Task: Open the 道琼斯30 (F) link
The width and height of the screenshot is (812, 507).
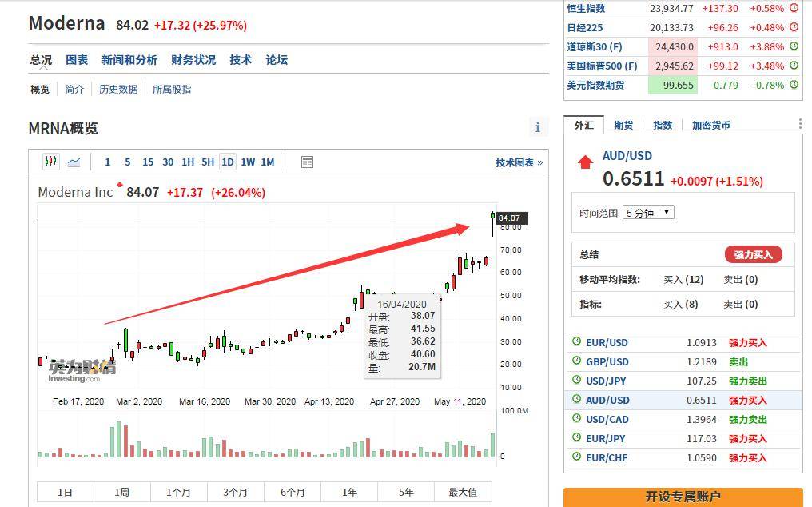Action: 595,46
